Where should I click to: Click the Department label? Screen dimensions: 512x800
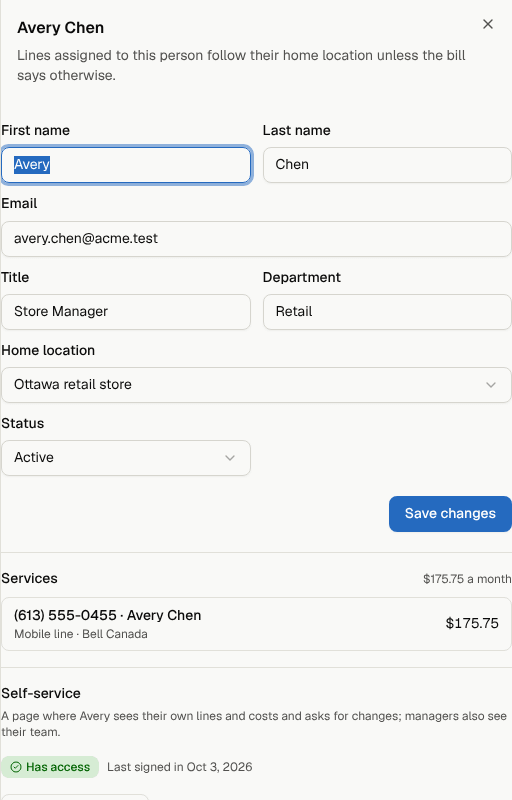pyautogui.click(x=302, y=277)
